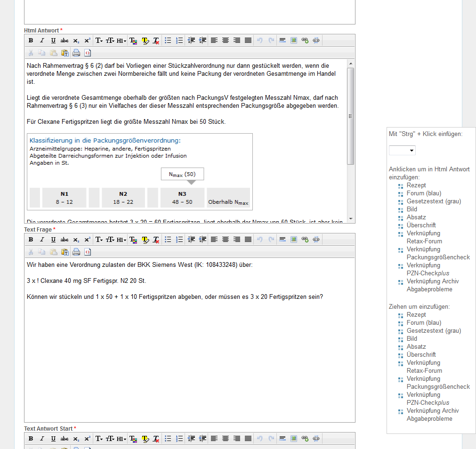Open text color picker in Html Antwort toolbar

(133, 40)
